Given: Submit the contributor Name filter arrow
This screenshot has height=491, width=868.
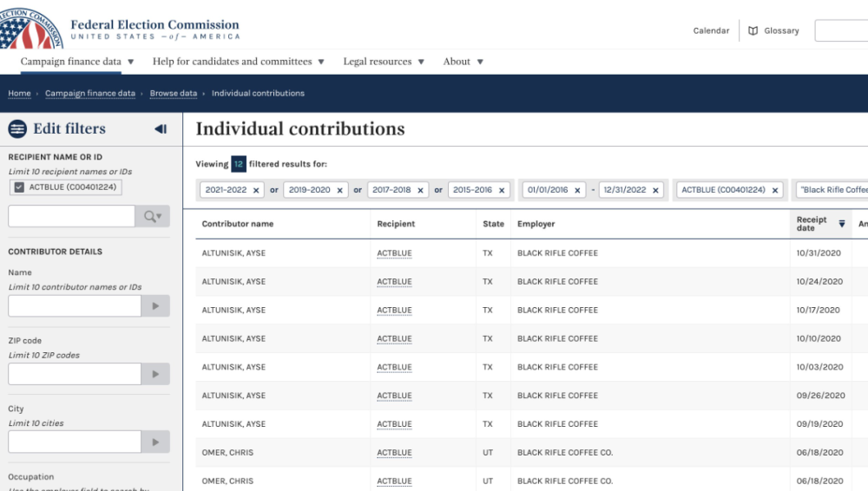Looking at the screenshot, I should tap(155, 306).
